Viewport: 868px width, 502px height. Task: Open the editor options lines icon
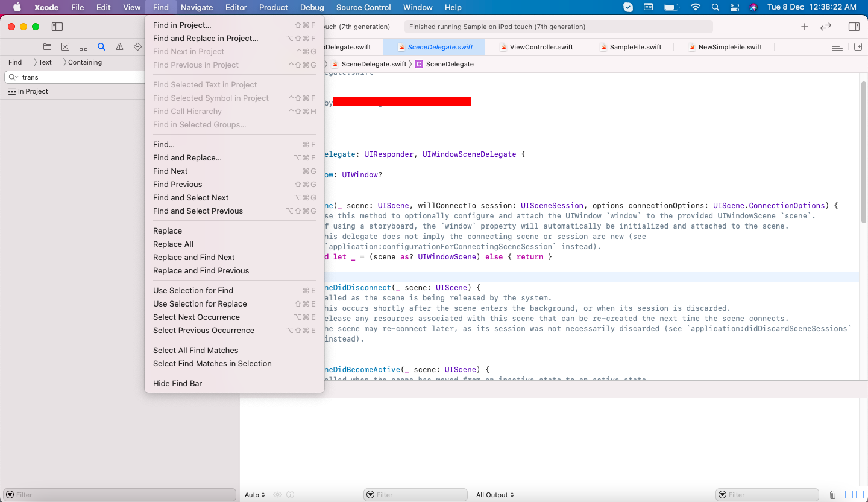[837, 47]
